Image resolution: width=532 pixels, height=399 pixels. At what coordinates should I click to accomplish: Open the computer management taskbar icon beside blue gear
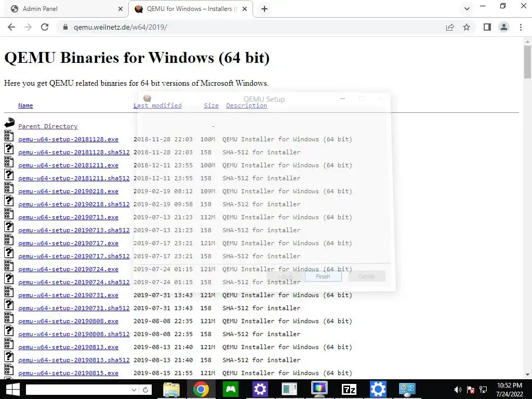407,390
